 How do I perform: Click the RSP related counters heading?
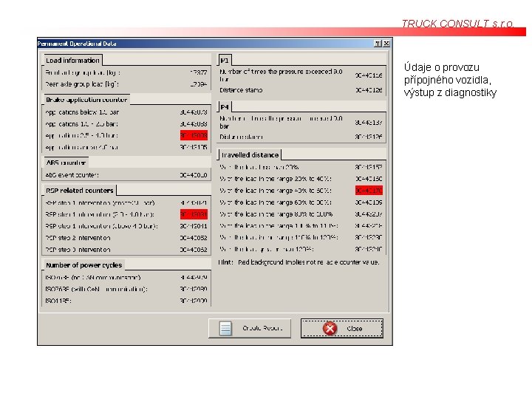click(80, 191)
